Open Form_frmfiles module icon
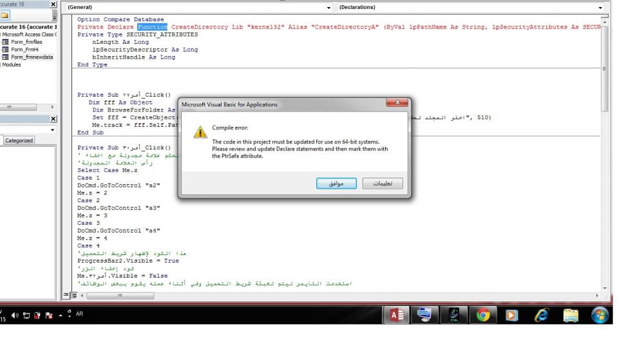Screen dimensions: 644x362 [x=5, y=42]
